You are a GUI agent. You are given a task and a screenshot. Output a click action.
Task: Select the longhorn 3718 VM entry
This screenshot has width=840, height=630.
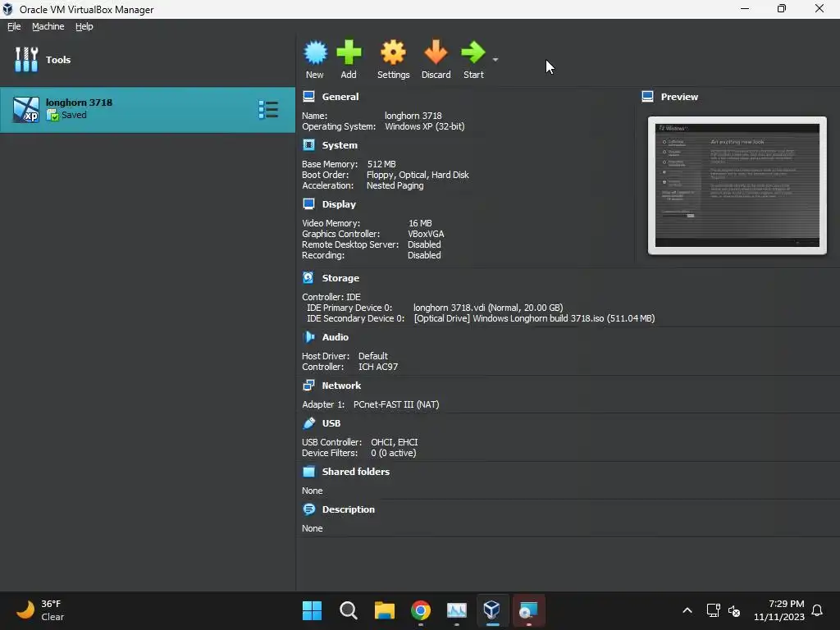[148, 110]
